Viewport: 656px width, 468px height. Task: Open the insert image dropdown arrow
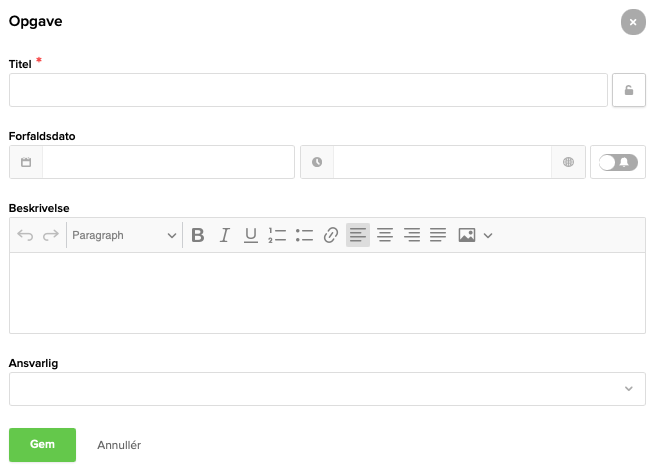tap(488, 235)
